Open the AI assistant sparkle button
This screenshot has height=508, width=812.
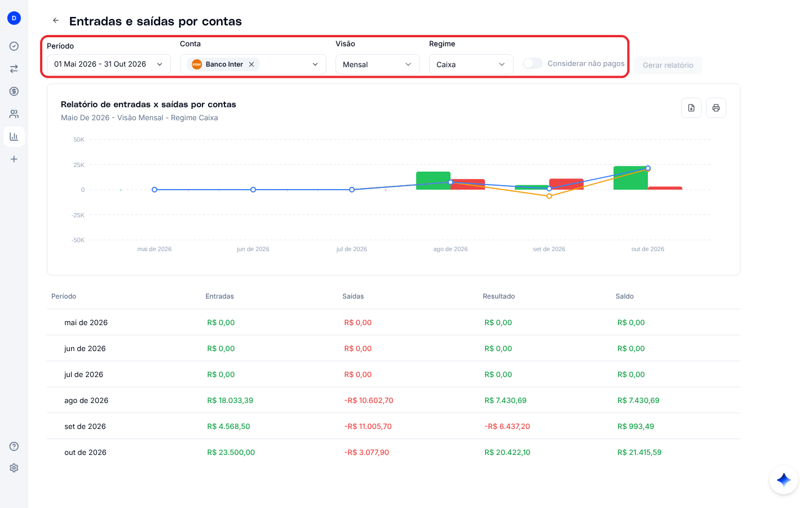(x=784, y=480)
